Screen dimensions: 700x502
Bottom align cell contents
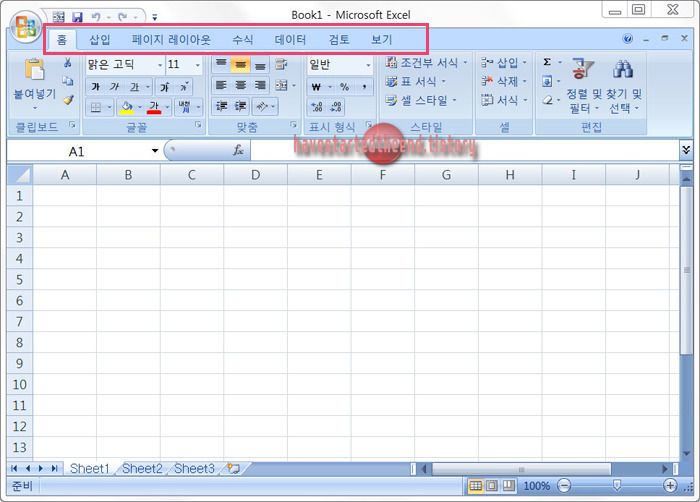tap(260, 64)
